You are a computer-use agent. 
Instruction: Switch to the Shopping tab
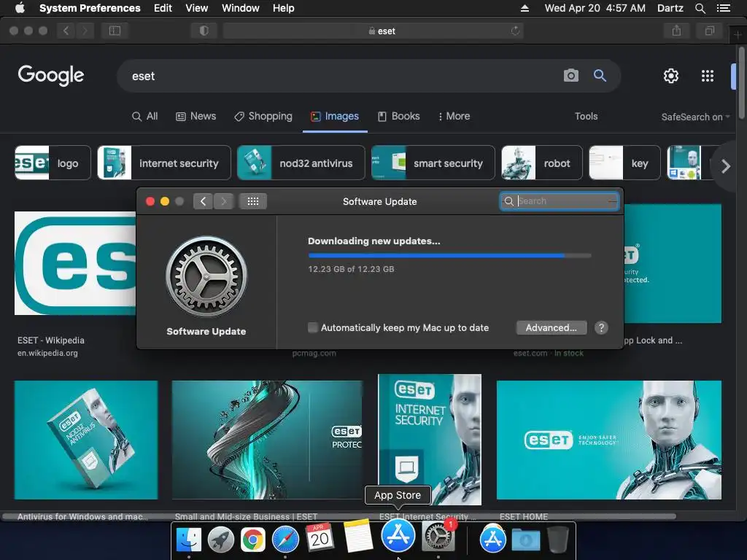tap(263, 116)
